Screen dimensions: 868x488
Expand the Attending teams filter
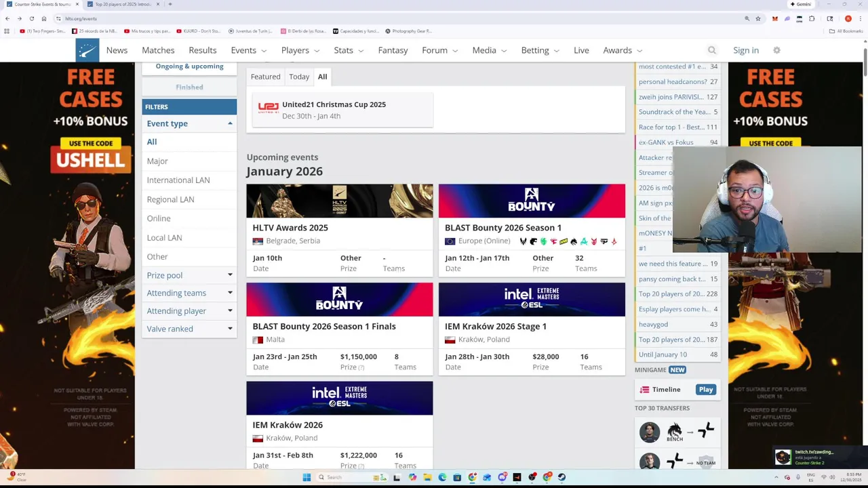189,293
